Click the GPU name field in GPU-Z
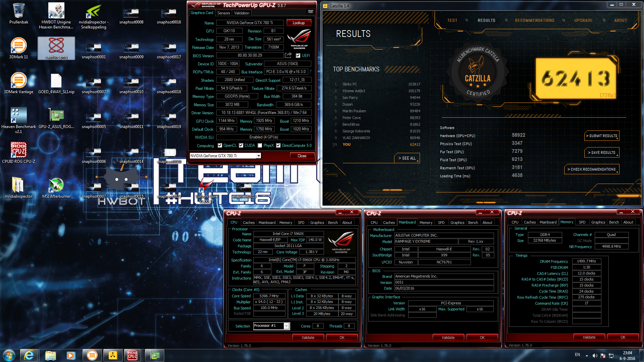The height and width of the screenshot is (362, 644). pyautogui.click(x=250, y=23)
